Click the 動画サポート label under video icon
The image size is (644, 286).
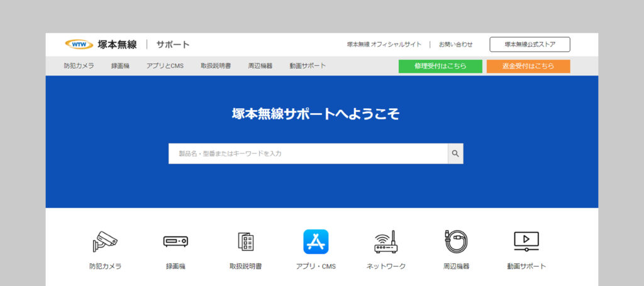[526, 267]
